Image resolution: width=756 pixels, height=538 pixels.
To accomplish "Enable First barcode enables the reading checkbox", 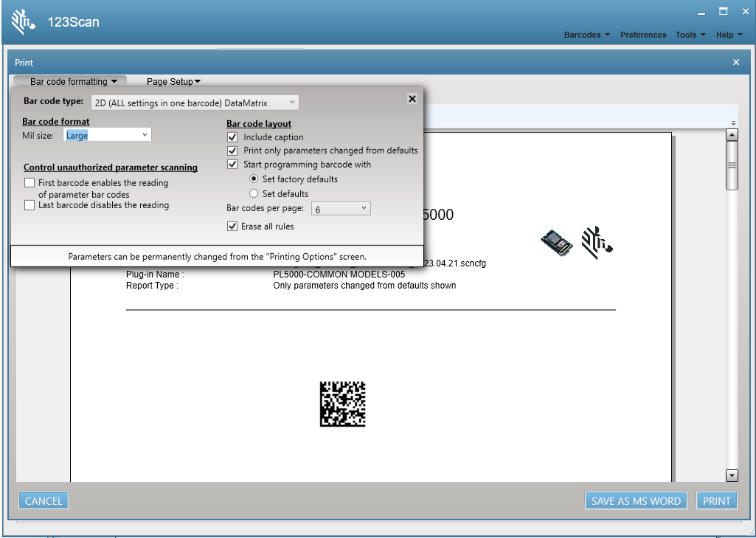I will pos(30,183).
